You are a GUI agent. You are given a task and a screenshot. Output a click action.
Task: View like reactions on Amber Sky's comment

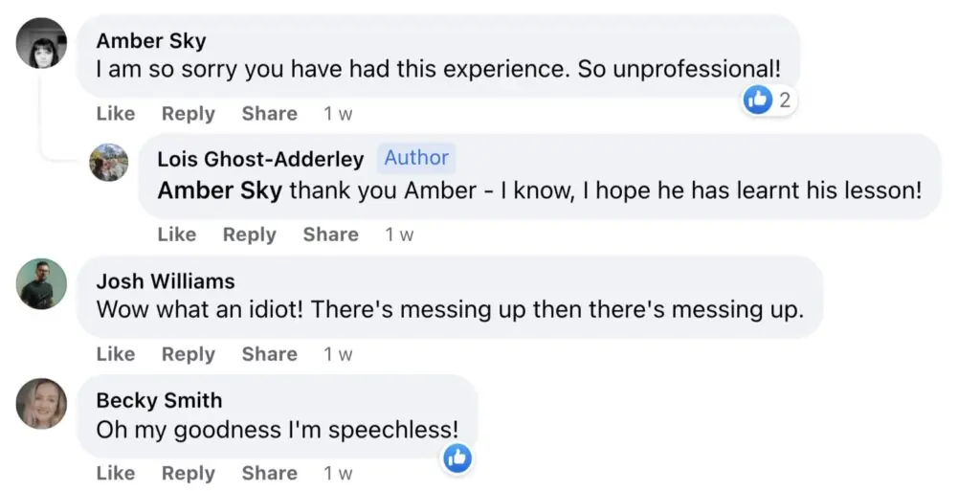coord(769,99)
